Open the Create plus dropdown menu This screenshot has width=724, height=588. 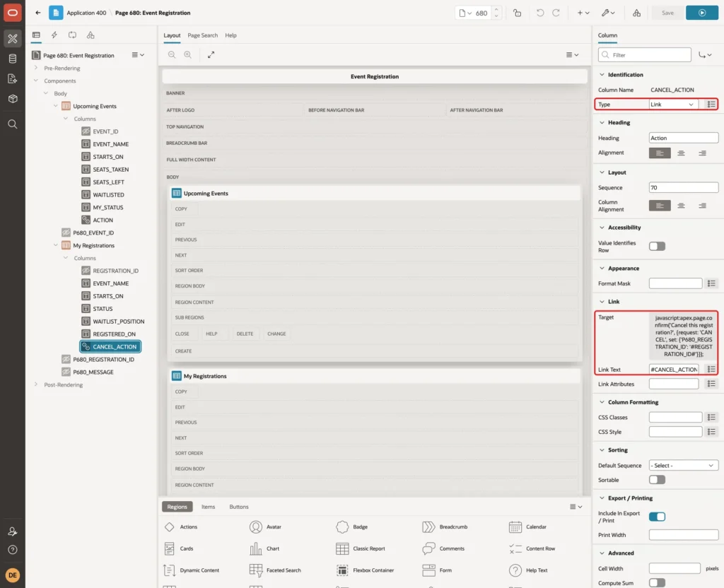(x=583, y=13)
